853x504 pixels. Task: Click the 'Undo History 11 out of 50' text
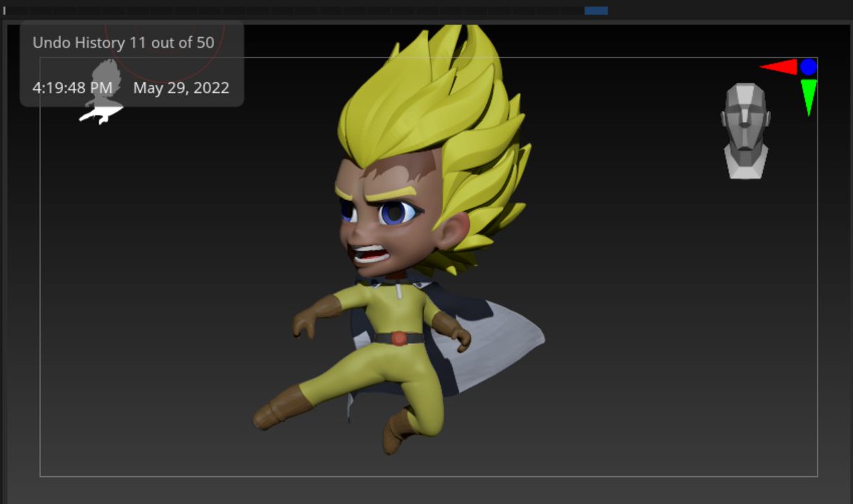(123, 43)
